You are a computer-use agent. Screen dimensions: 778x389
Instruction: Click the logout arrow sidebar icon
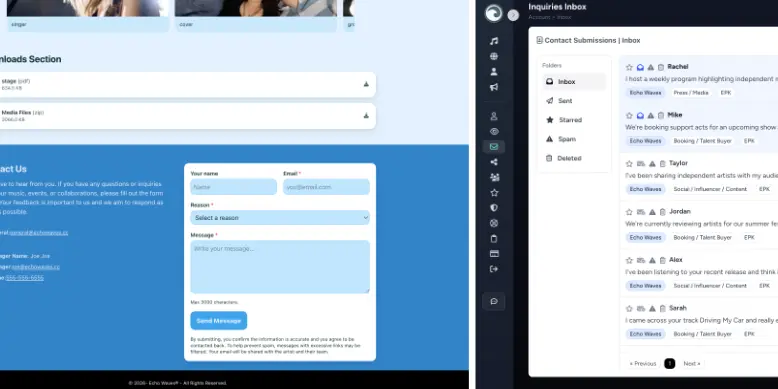pos(494,269)
